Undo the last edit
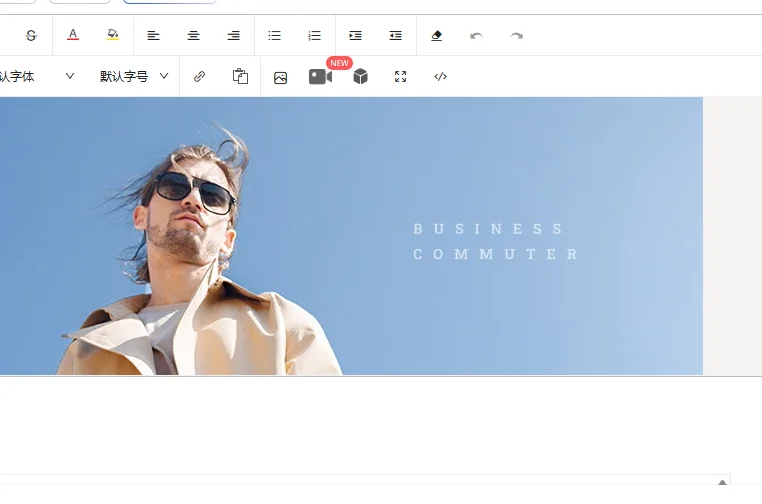The width and height of the screenshot is (762, 504). 476,36
